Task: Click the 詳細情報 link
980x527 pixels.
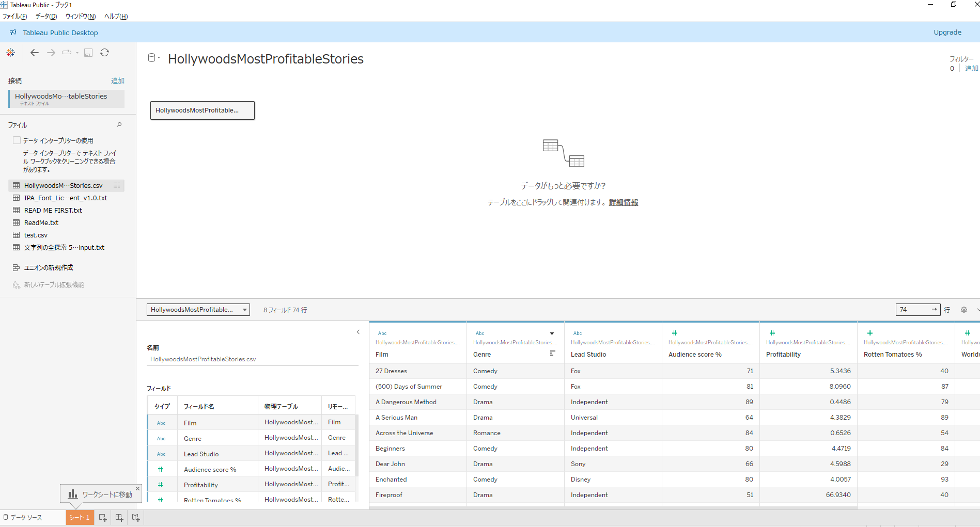Action: coord(624,202)
